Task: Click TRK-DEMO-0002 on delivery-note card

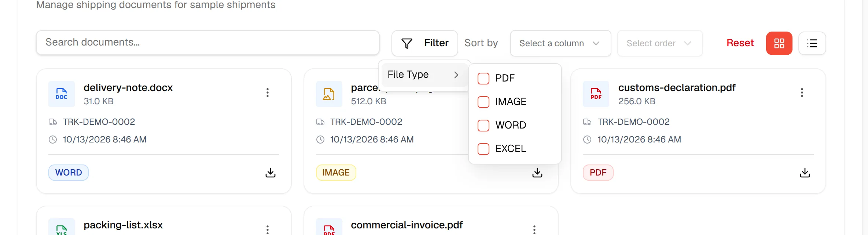Action: pos(99,122)
